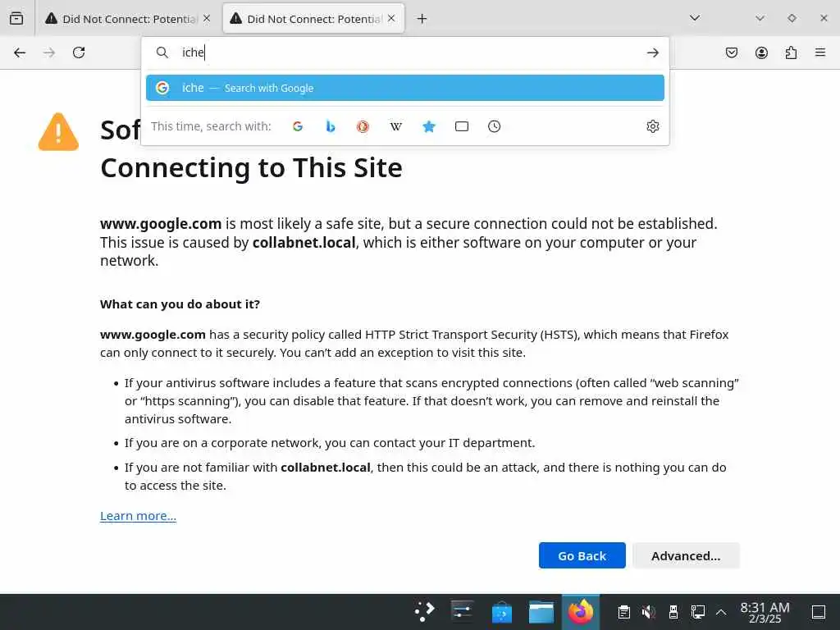
Task: Search this time with Wikipedia
Action: (396, 126)
